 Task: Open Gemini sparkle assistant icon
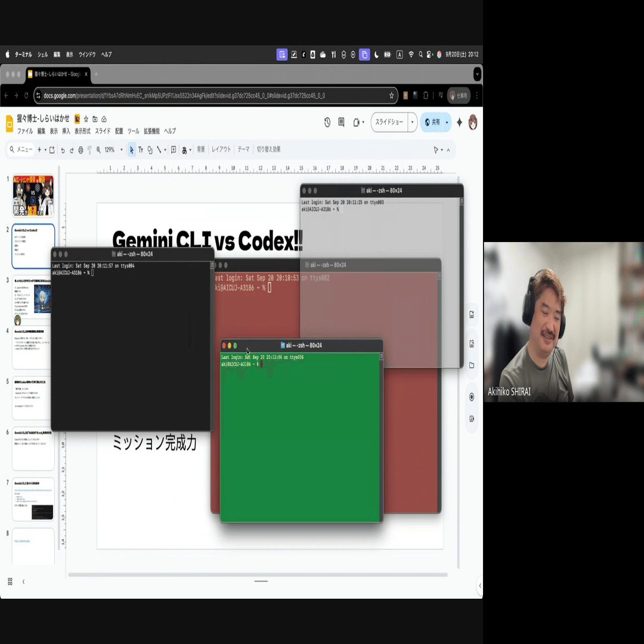pos(459,122)
